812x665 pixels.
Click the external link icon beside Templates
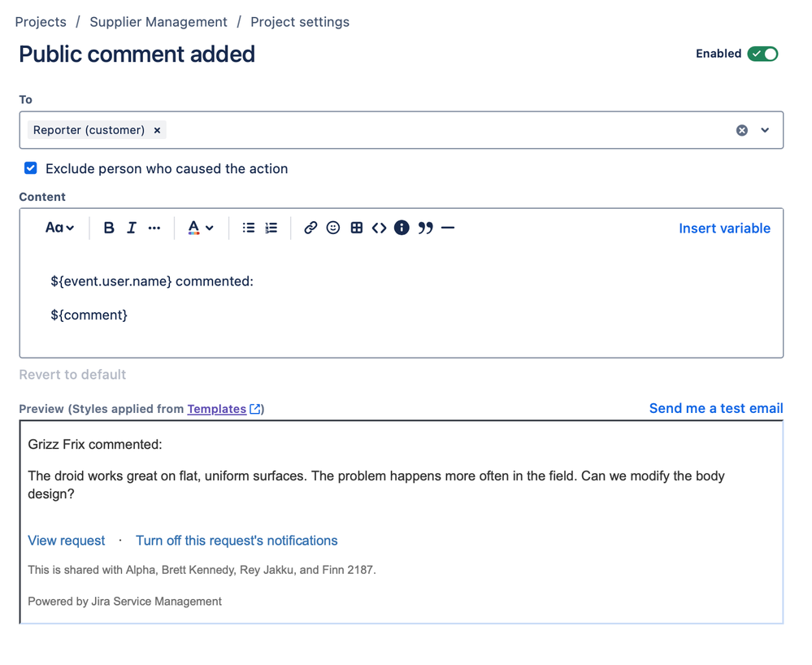[255, 409]
